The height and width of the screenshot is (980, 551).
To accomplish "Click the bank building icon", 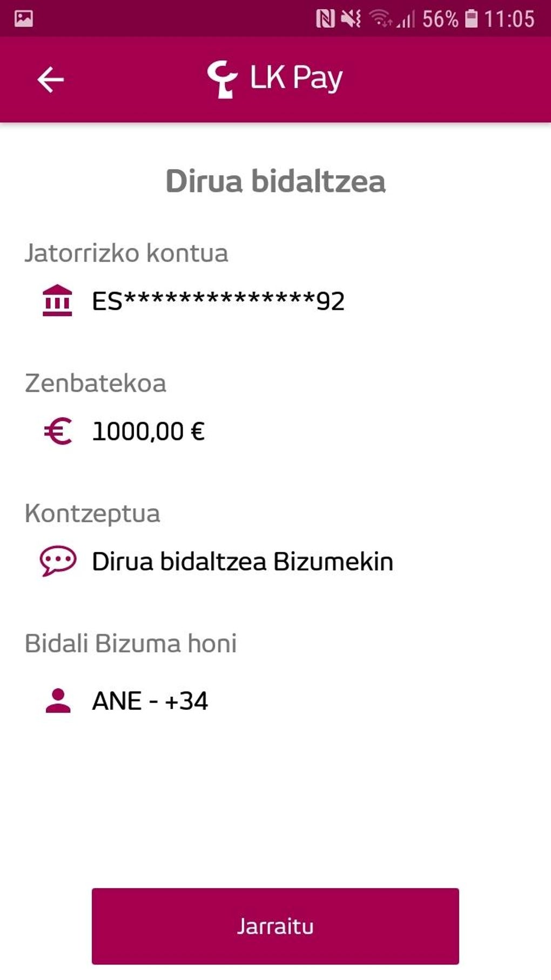I will click(x=57, y=300).
